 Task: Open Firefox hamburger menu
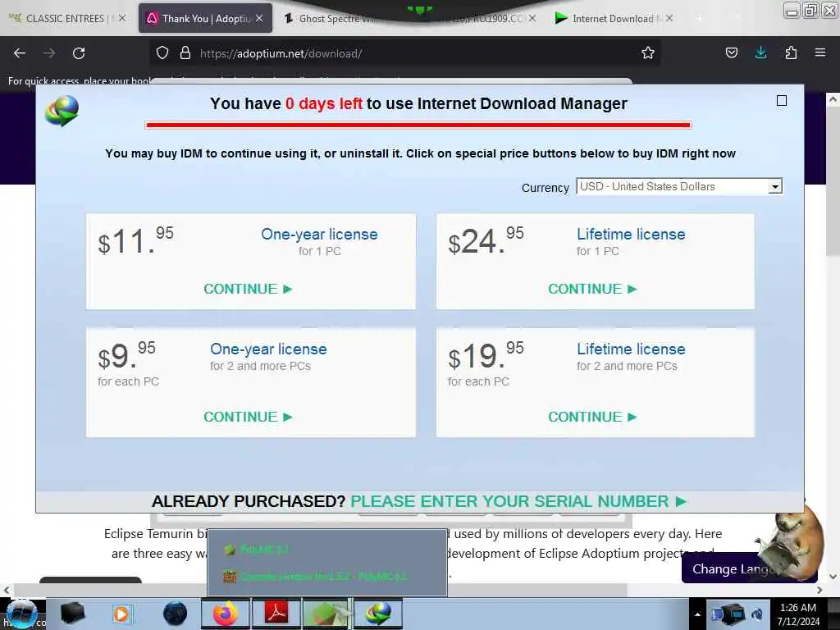pyautogui.click(x=819, y=52)
